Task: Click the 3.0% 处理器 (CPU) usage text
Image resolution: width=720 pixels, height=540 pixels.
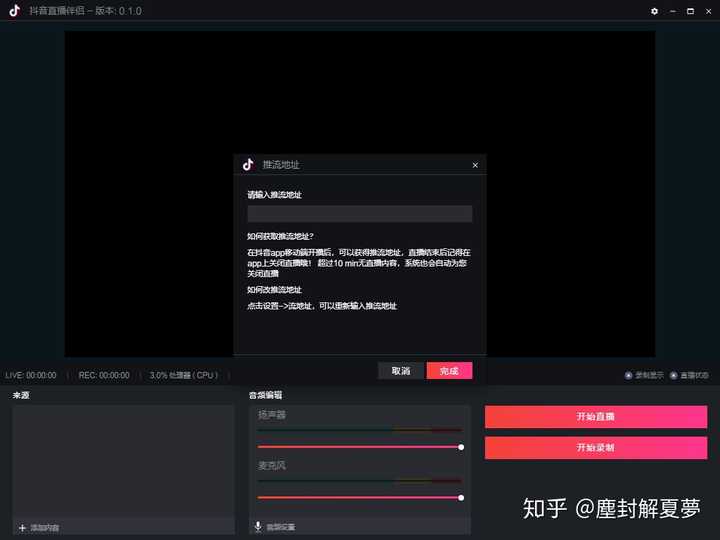Action: click(184, 375)
